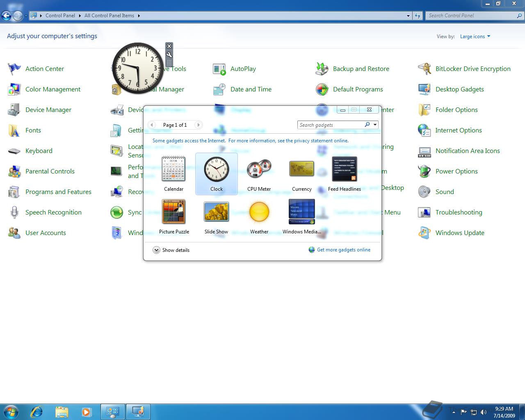Refresh the Control Panel address bar
This screenshot has width=525, height=420.
tap(418, 16)
